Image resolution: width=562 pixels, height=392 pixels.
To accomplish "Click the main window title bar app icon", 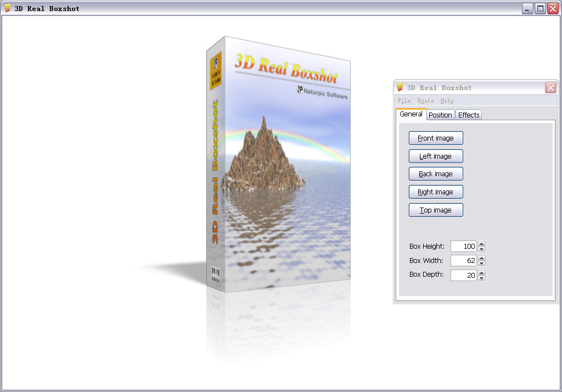I will [x=8, y=8].
